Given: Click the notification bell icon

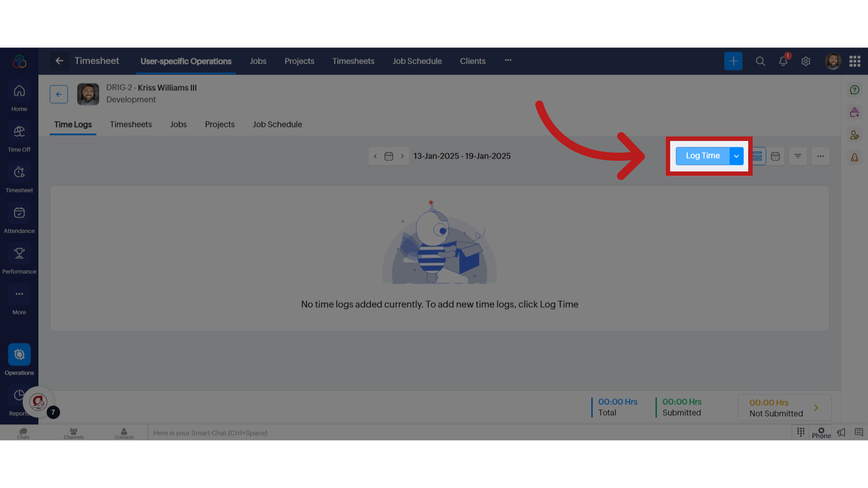Looking at the screenshot, I should (783, 61).
